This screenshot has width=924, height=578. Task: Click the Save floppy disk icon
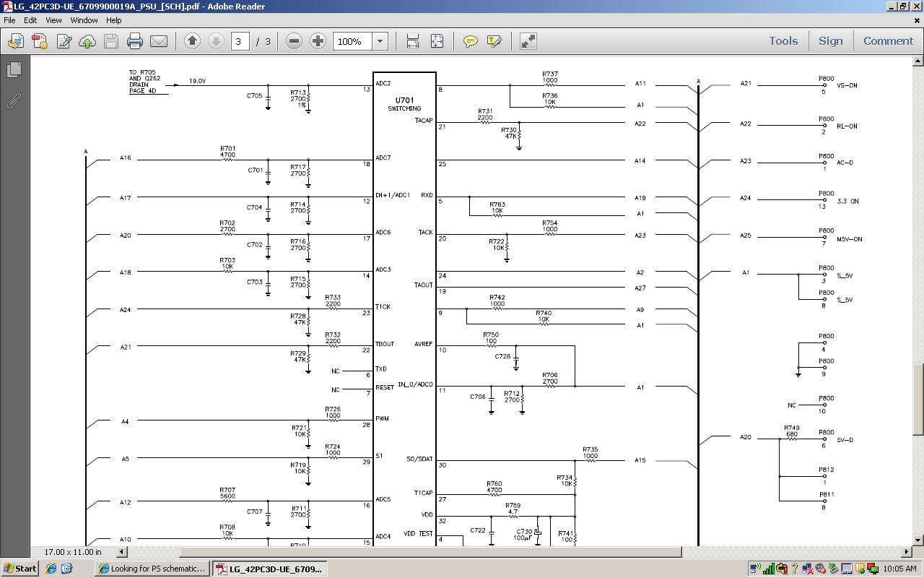[x=111, y=41]
